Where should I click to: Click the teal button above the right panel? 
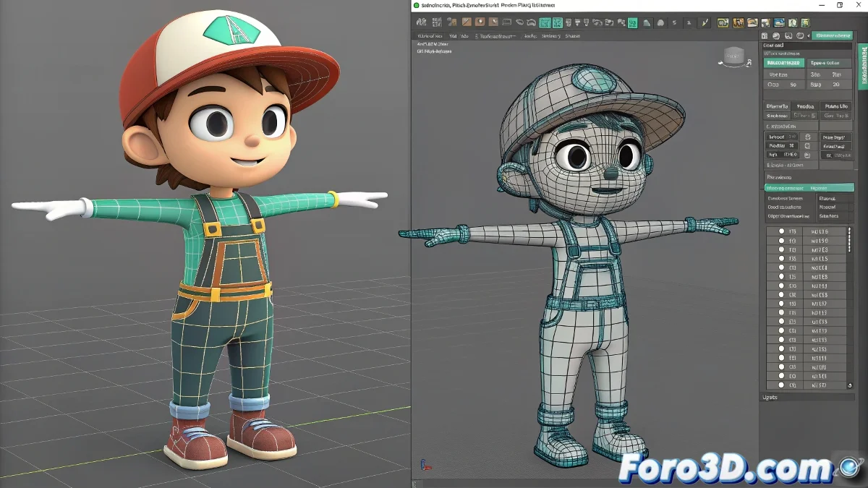point(831,35)
